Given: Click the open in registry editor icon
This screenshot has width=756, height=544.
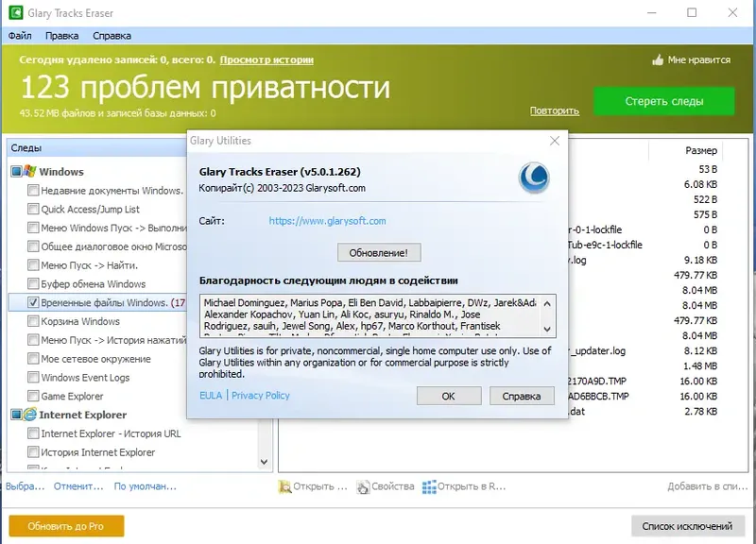Looking at the screenshot, I should [429, 486].
